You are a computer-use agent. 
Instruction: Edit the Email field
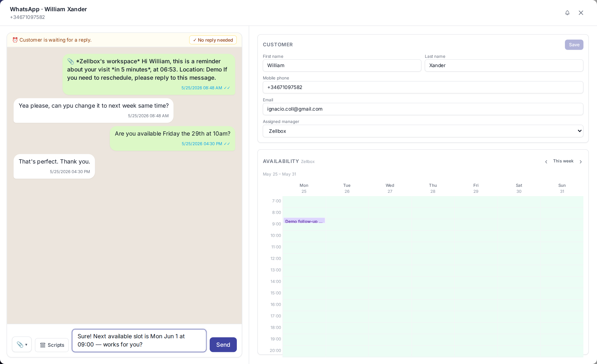[x=423, y=109]
